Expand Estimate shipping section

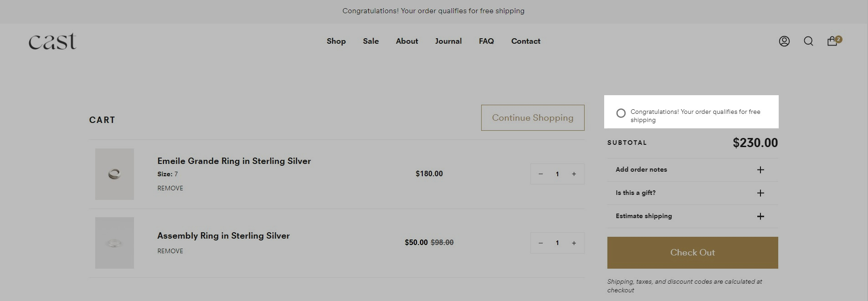[x=760, y=216]
